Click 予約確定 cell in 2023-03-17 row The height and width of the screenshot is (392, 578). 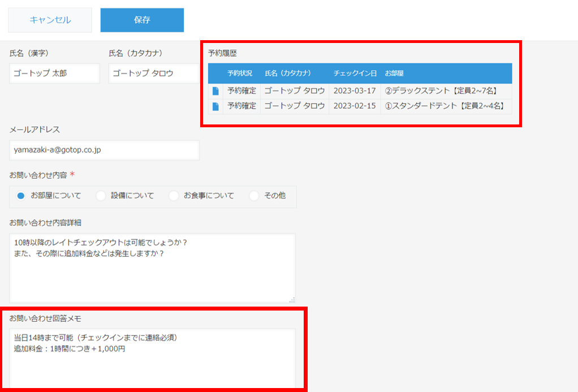coord(242,91)
